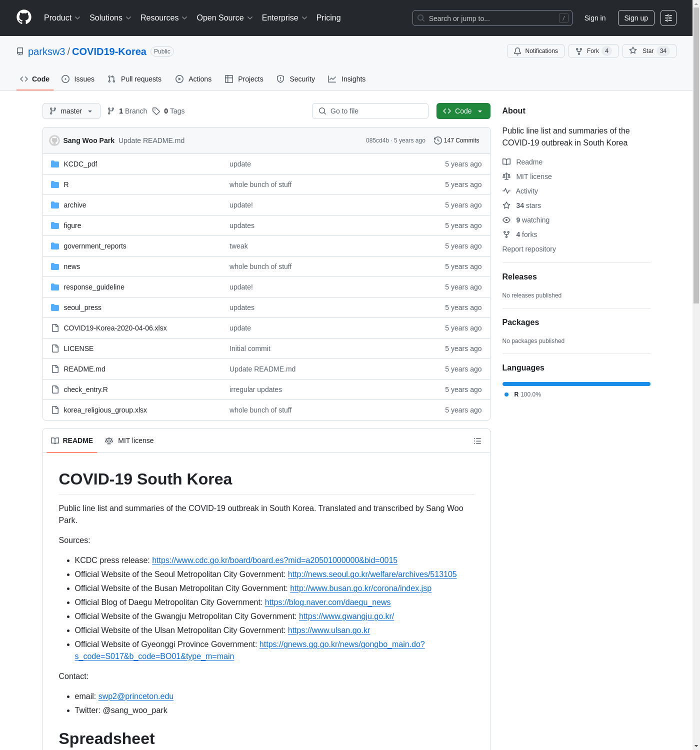Click the R 100.0% language entry
Viewport: 700px width, 750px height.
coord(522,394)
